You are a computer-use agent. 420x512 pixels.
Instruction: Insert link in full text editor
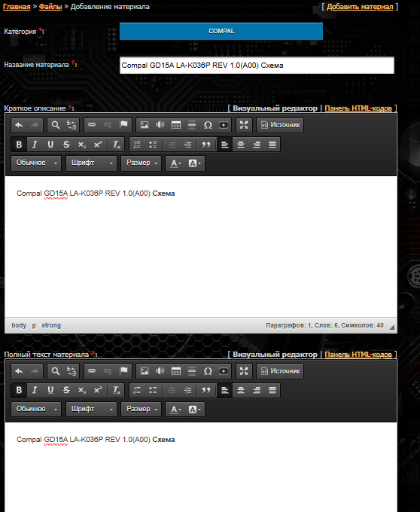point(92,371)
